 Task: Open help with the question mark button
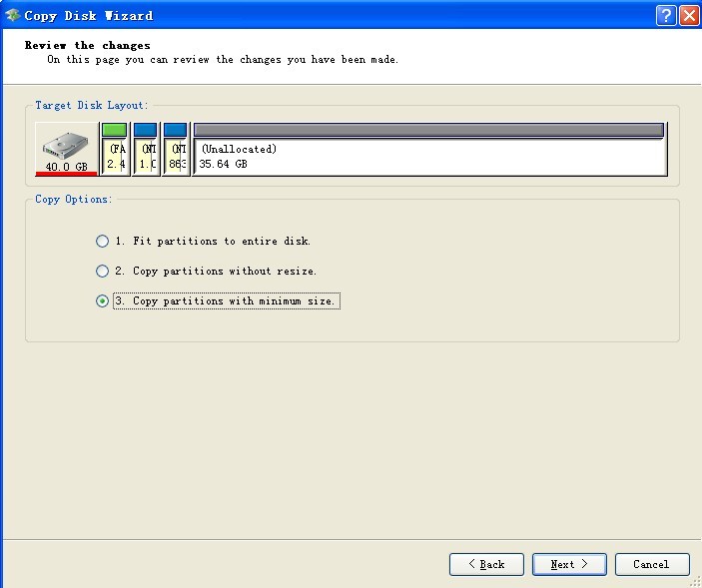point(666,16)
